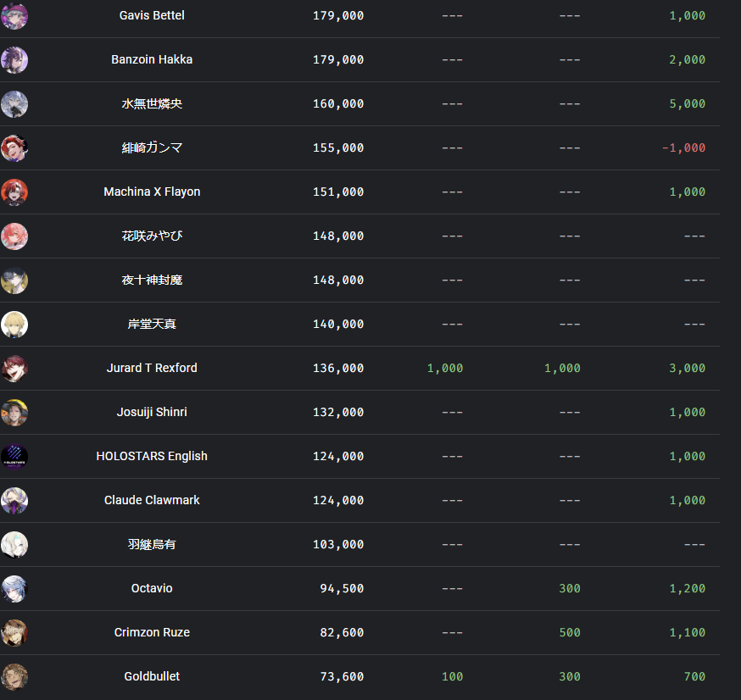Select the Crimzon Ruze name
The height and width of the screenshot is (700, 741).
[152, 632]
